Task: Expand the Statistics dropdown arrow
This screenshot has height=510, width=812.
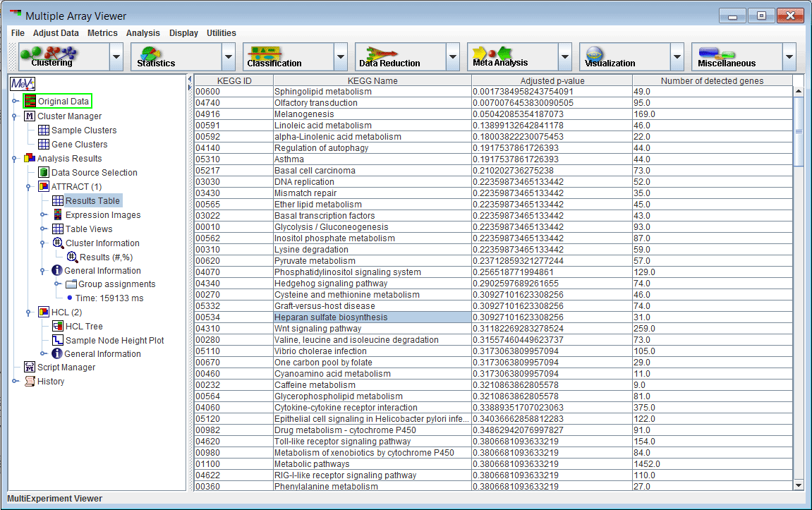Action: (229, 56)
